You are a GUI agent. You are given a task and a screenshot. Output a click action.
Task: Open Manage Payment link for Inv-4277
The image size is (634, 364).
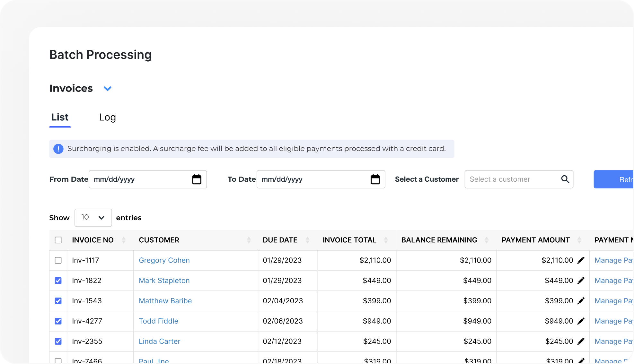pos(614,321)
